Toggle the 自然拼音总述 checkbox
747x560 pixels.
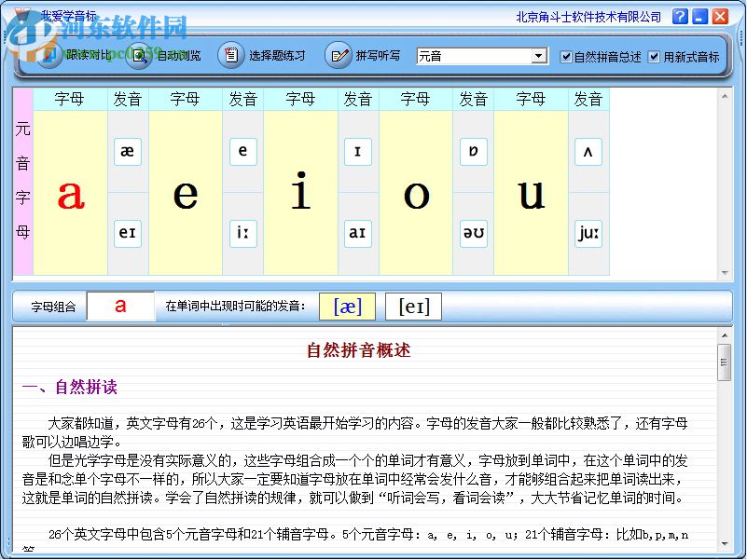point(567,55)
